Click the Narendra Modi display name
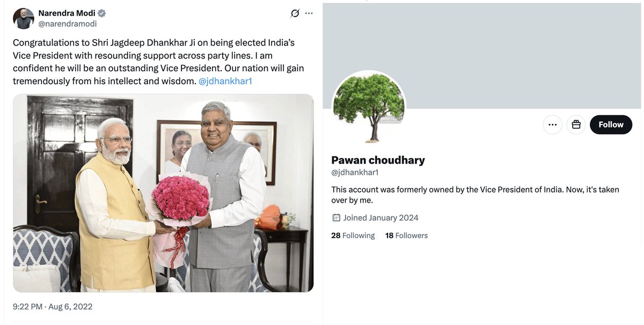This screenshot has height=325, width=644. [x=67, y=13]
